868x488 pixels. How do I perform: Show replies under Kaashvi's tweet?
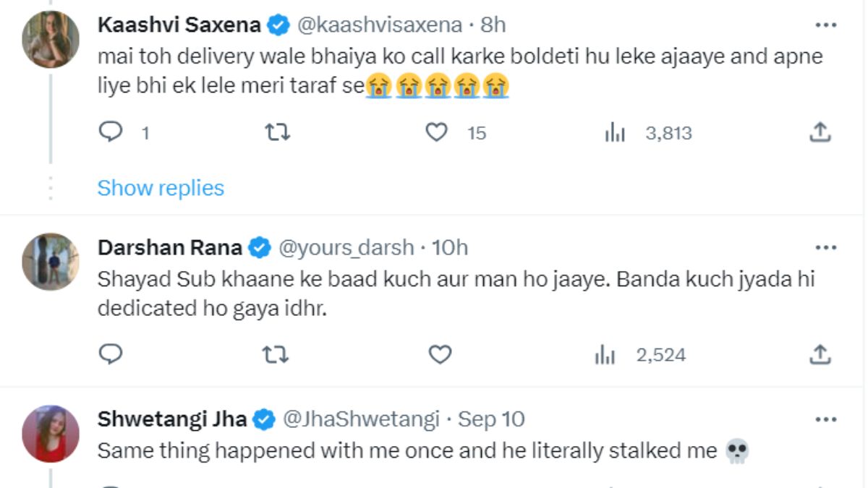tap(161, 188)
